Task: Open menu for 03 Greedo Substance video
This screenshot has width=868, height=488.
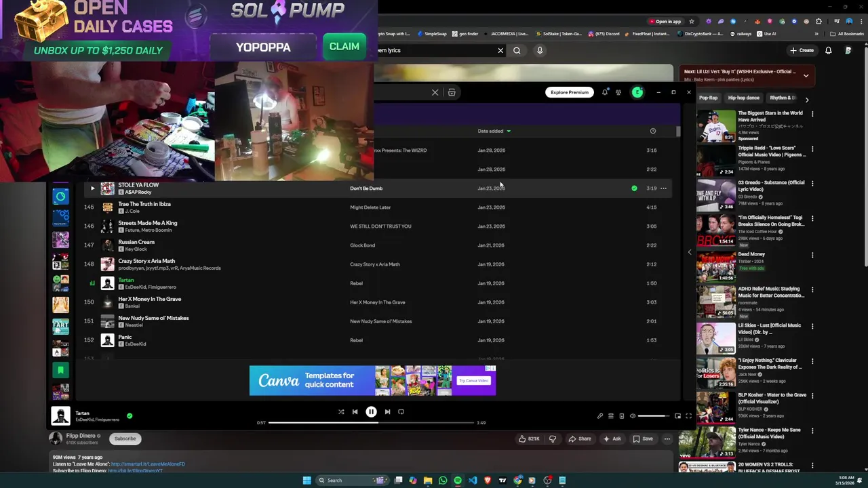Action: tap(812, 184)
